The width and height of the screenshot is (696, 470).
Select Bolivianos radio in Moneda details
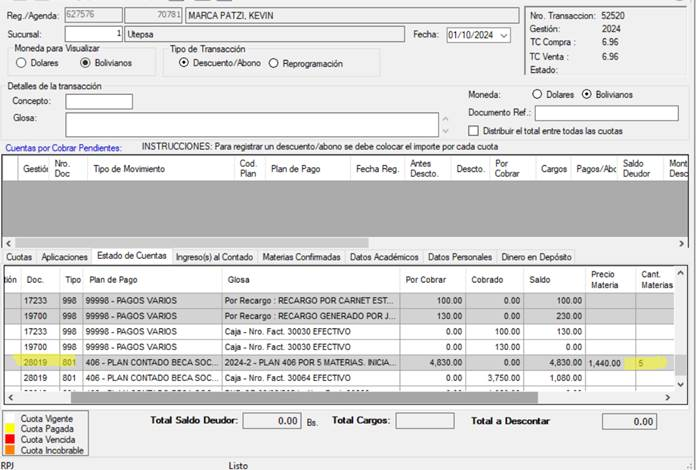[x=587, y=94]
